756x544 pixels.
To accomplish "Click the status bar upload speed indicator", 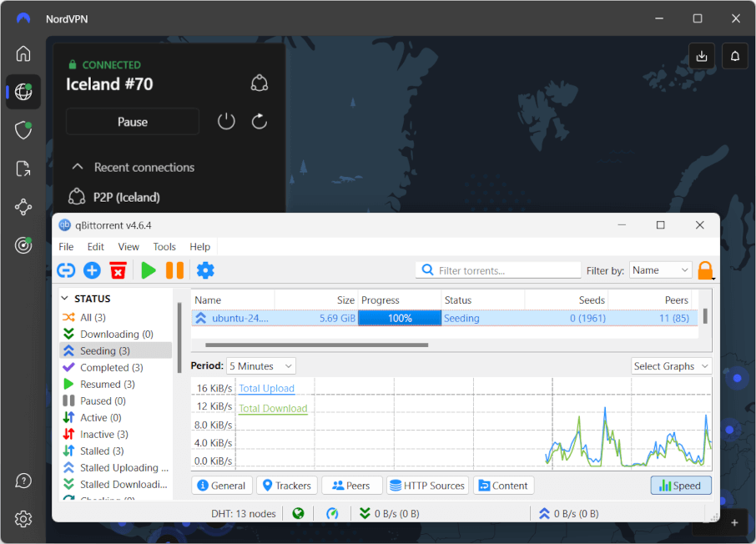I will point(569,514).
